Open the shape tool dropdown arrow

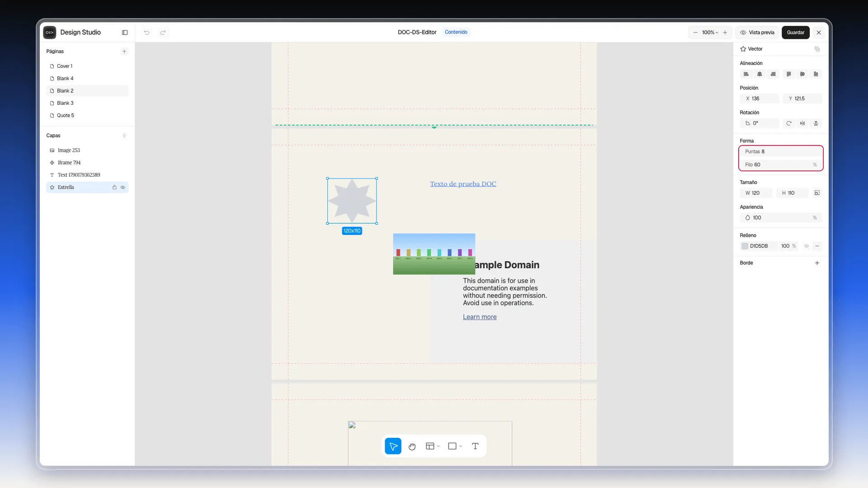coord(461,446)
